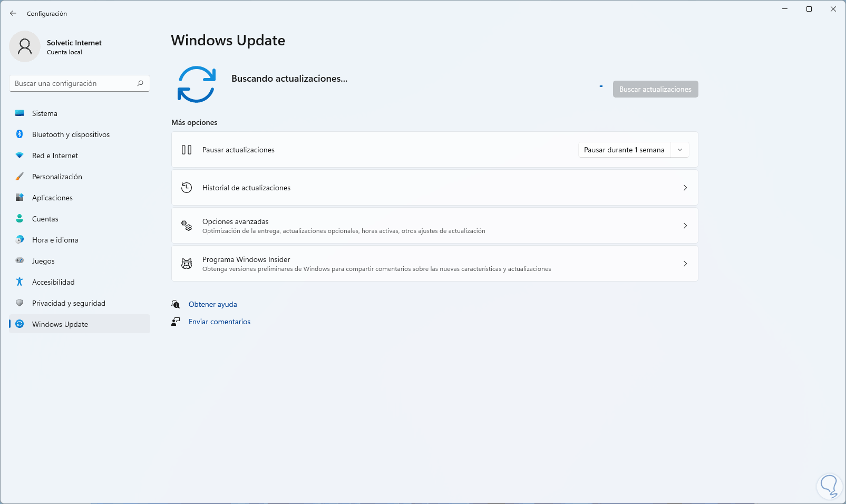Go to Bluetooth y dispositivos

80,134
